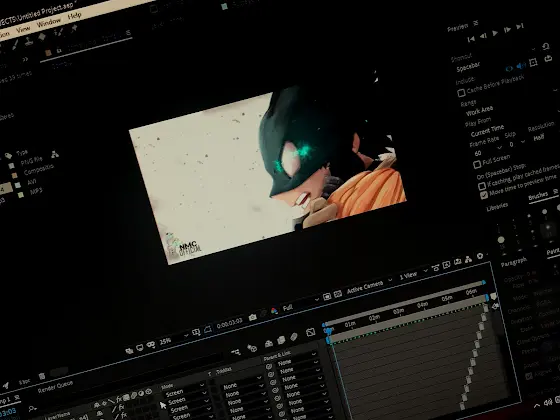
Task: Go to first frame in Preview panel
Action: 471,39
